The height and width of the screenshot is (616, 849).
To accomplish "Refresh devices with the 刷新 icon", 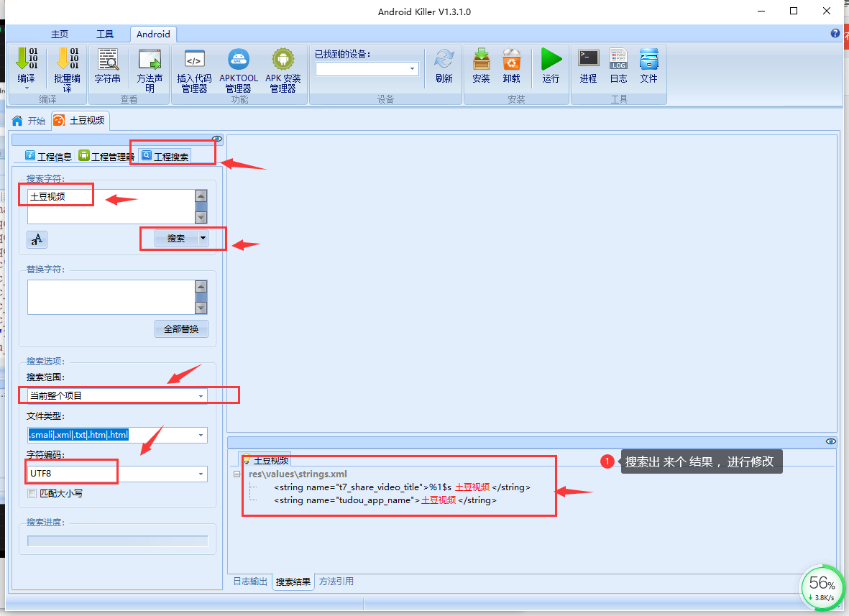I will point(444,60).
